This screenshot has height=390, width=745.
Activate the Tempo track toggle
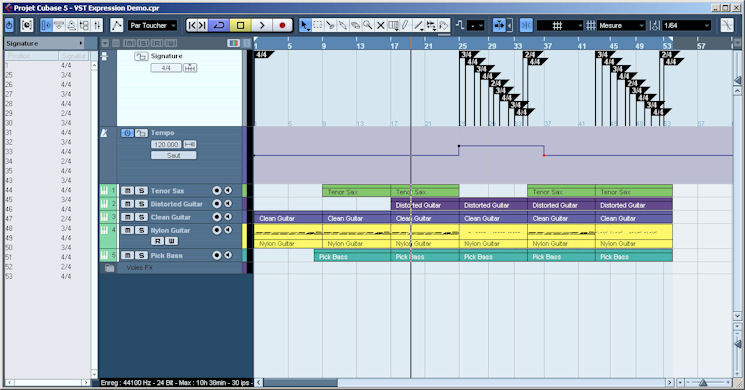[x=127, y=133]
